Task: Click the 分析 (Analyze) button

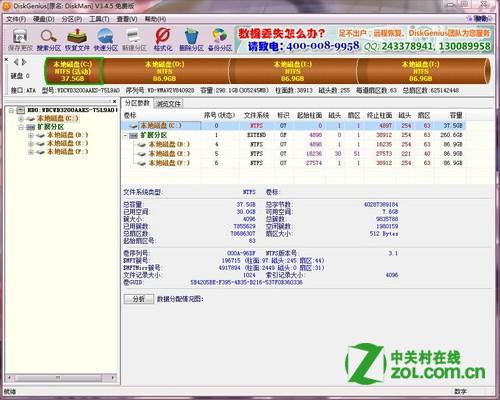Action: pos(139,299)
